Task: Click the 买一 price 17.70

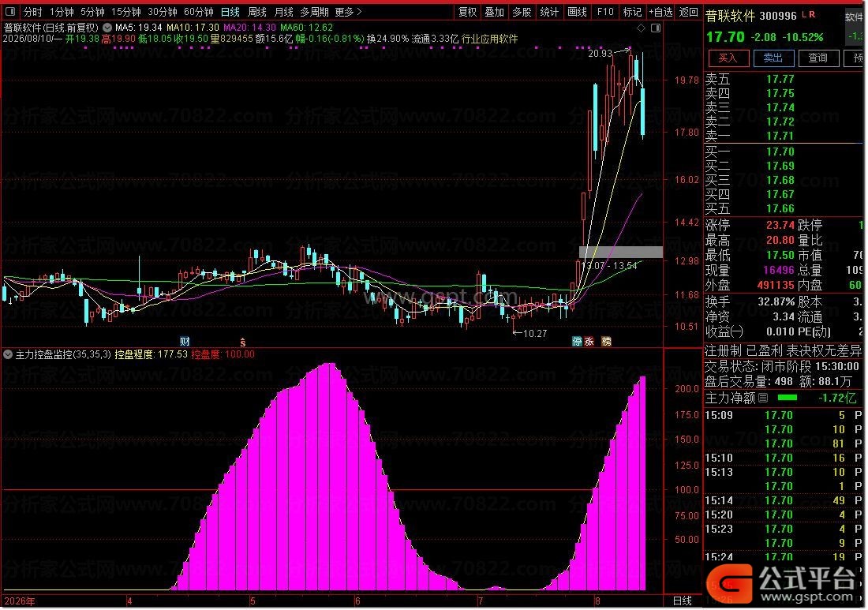Action: tap(780, 152)
